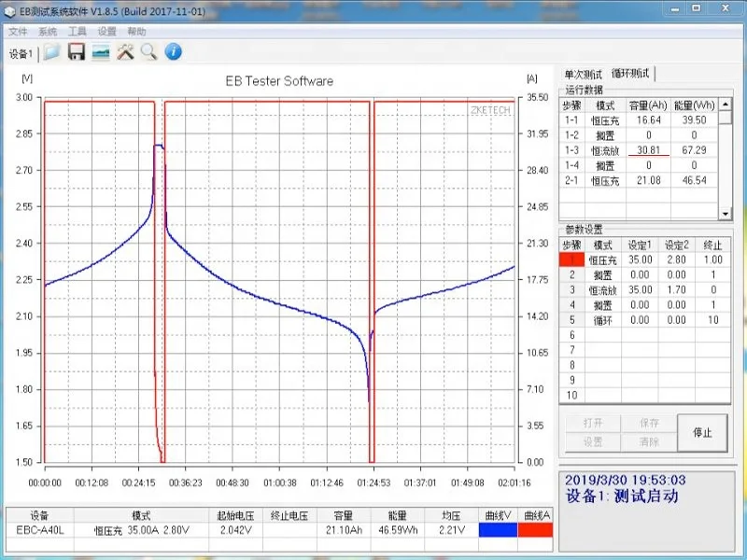Screen dimensions: 747x560
Task: Click capacity reading 21.10Ah
Action: point(344,530)
